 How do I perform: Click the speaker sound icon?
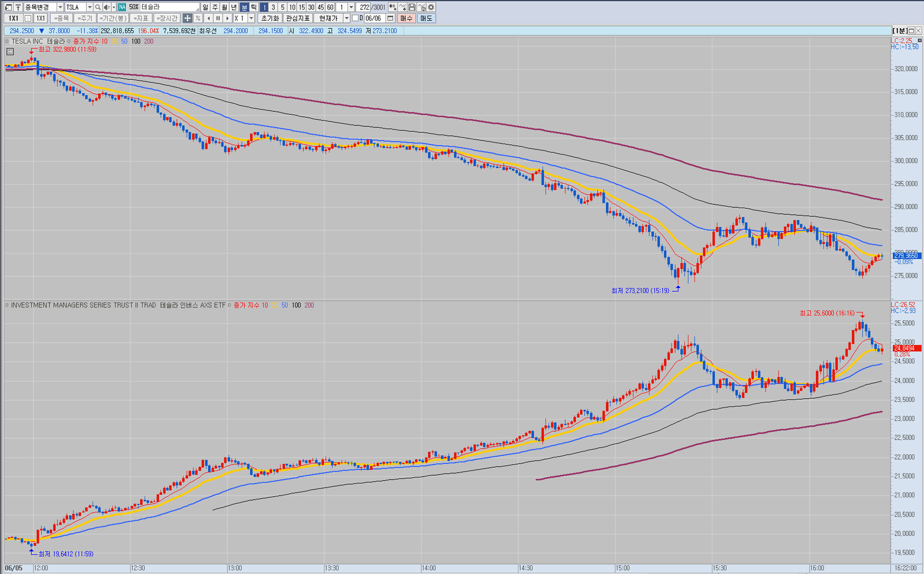106,7
